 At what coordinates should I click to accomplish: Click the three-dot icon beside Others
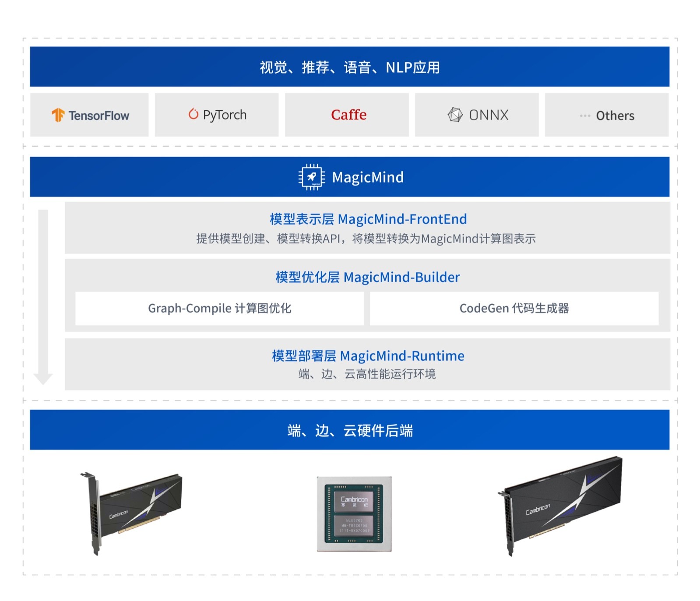[585, 116]
